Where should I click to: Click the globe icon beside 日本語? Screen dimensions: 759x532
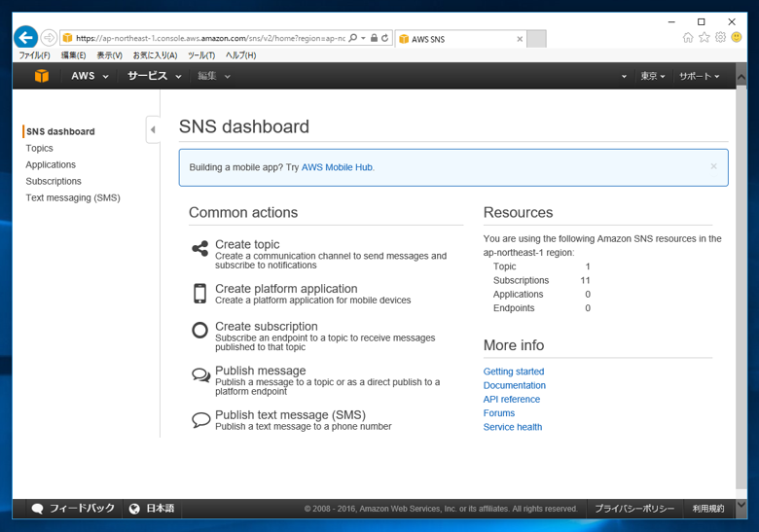click(x=134, y=509)
